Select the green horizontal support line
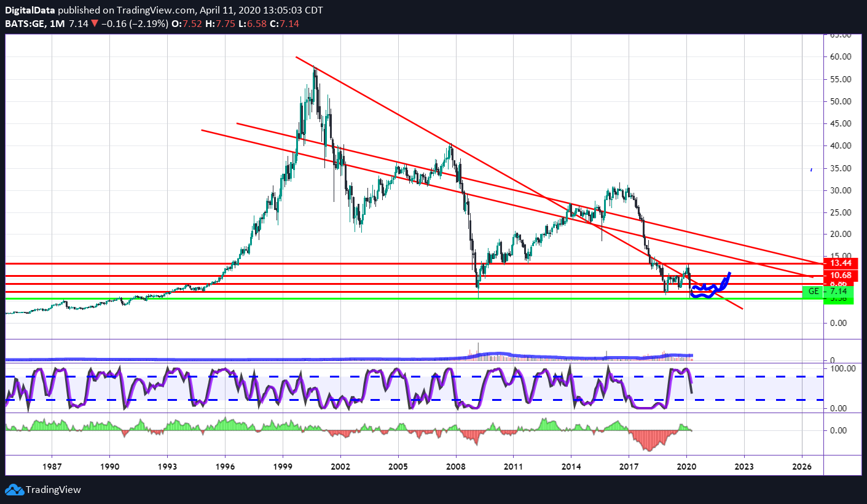This screenshot has height=504, width=867. tap(414, 299)
